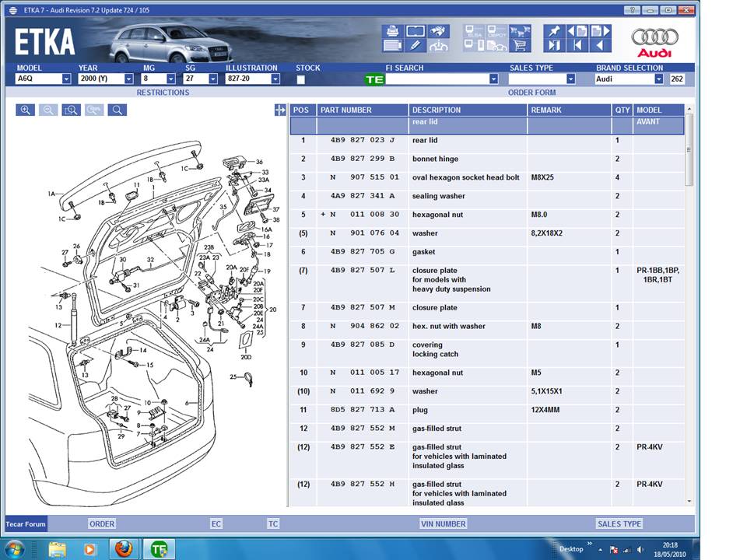747x560 pixels.
Task: Expand the MG dropdown
Action: click(171, 79)
